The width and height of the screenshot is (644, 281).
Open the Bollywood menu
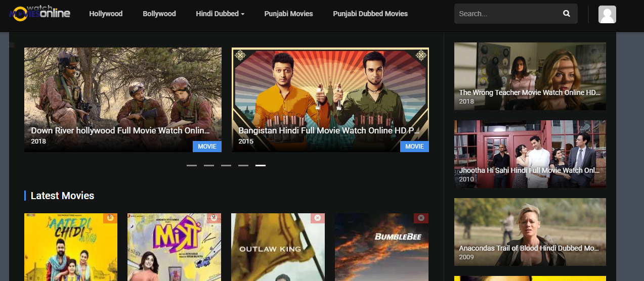tap(159, 14)
